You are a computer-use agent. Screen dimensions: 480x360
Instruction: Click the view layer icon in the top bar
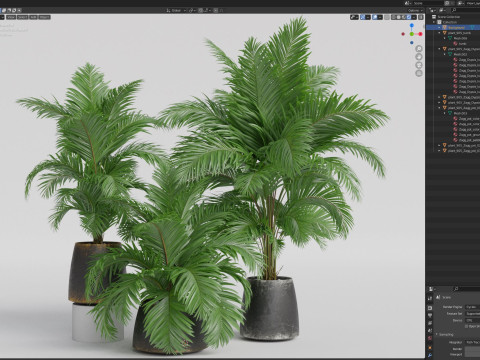pos(460,3)
